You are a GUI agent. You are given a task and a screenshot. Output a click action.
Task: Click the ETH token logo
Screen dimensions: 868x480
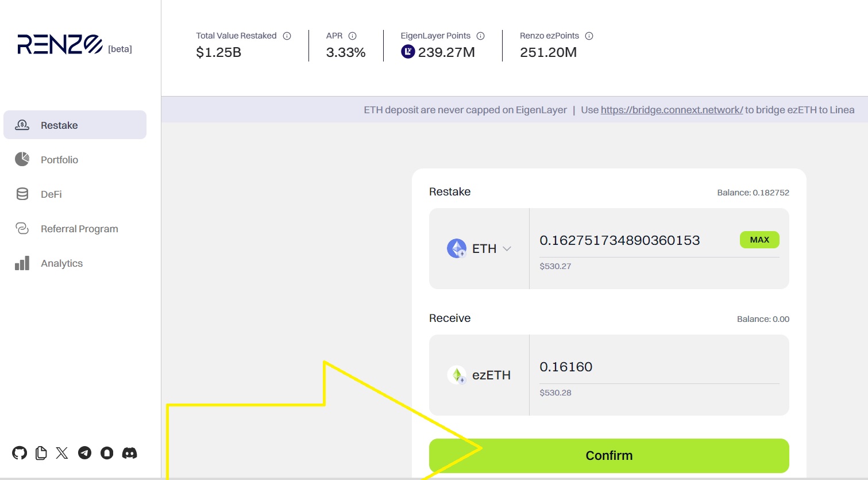pos(457,248)
